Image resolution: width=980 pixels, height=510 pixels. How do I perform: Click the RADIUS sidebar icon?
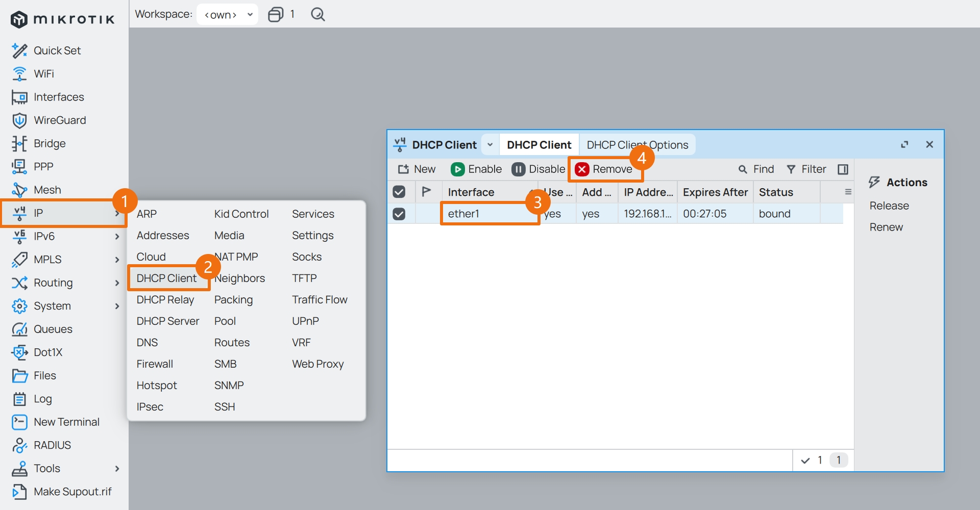pyautogui.click(x=19, y=445)
